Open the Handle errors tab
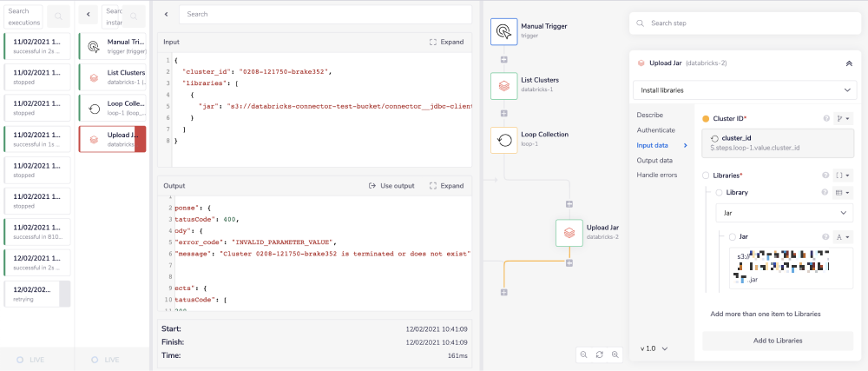 click(656, 176)
